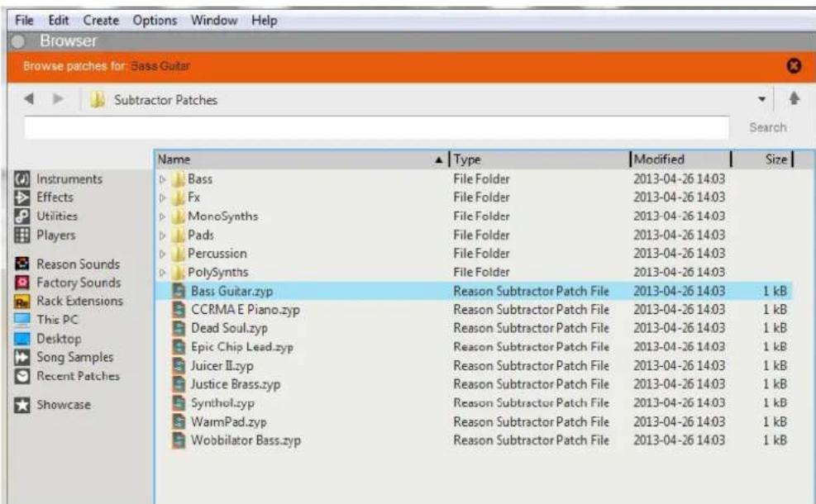Open the Effects sidebar icon
Screen dimensions: 816x504
pos(21,197)
